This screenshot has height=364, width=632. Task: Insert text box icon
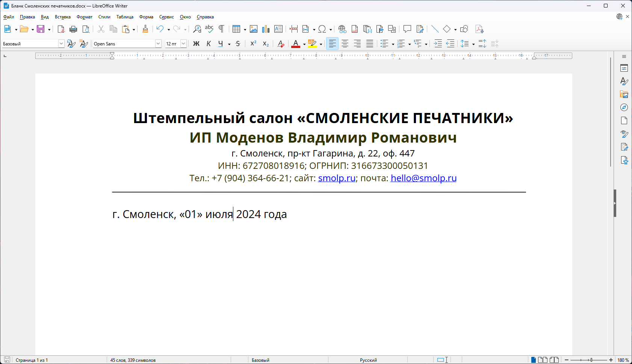coord(278,29)
